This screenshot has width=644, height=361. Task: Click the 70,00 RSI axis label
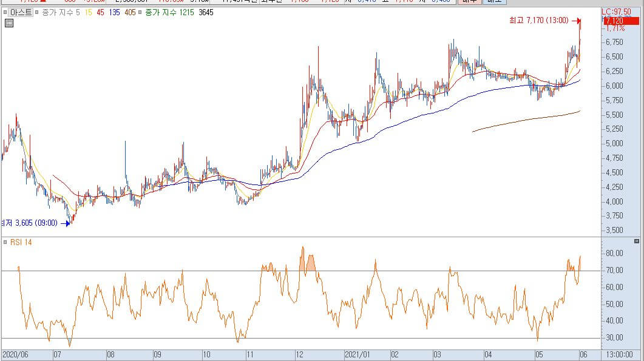click(x=614, y=270)
